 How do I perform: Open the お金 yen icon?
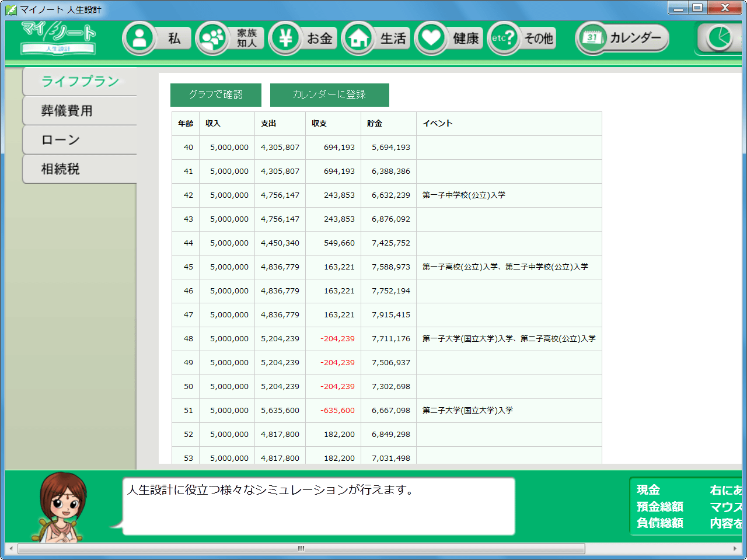tap(285, 38)
